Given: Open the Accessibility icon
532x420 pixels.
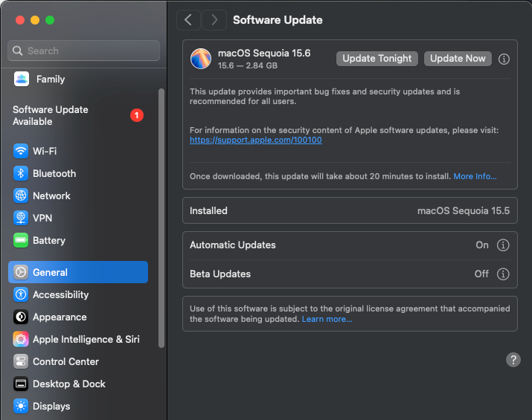Looking at the screenshot, I should 21,294.
